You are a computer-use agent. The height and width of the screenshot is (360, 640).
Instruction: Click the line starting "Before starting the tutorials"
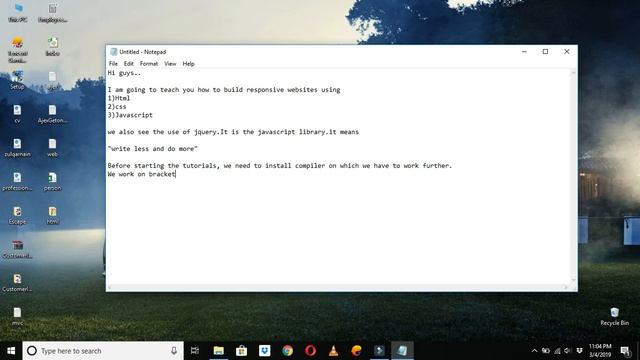tap(280, 165)
